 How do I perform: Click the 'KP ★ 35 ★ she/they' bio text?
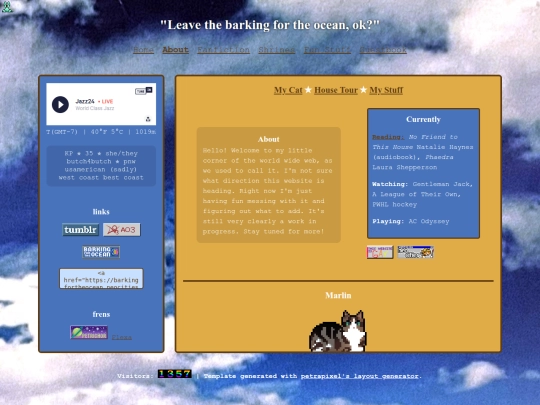pos(101,154)
